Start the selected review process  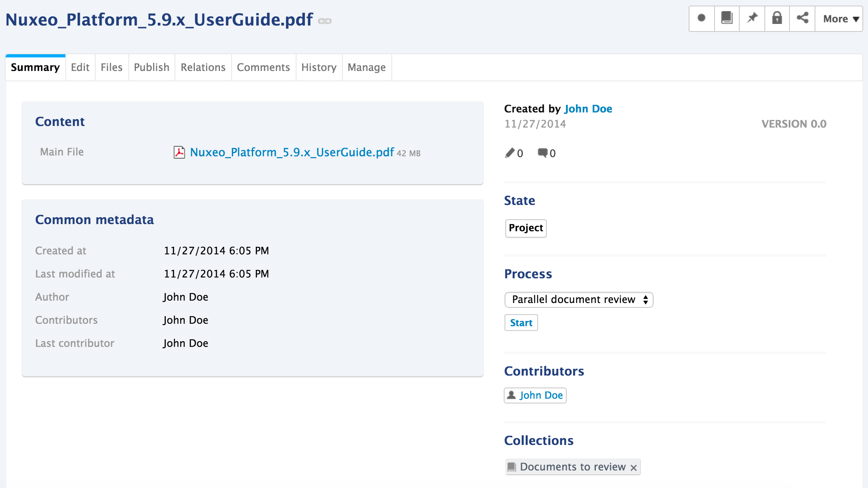coord(521,323)
